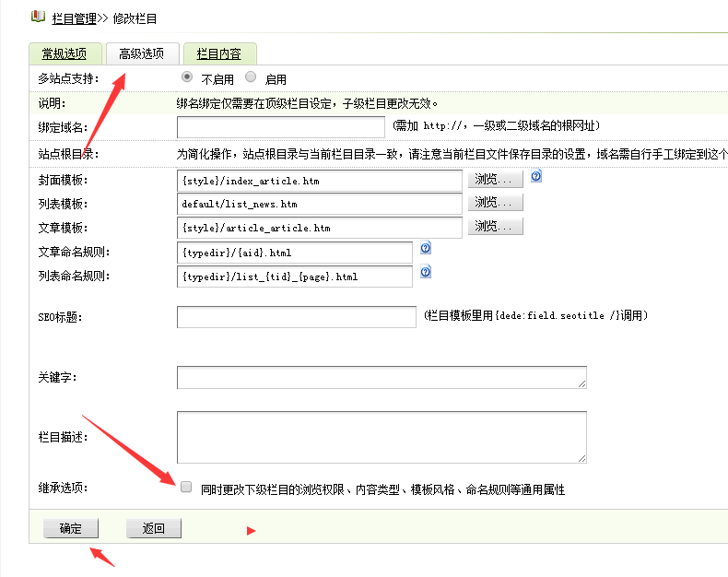Click 浏览 button beside 文章模板
This screenshot has height=577, width=728.
point(498,227)
